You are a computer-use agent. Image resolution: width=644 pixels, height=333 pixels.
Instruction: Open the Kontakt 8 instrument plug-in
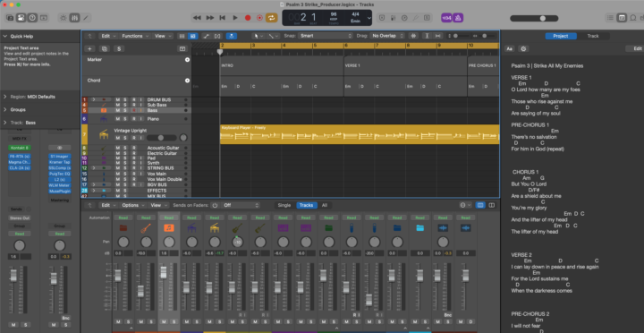tap(20, 148)
